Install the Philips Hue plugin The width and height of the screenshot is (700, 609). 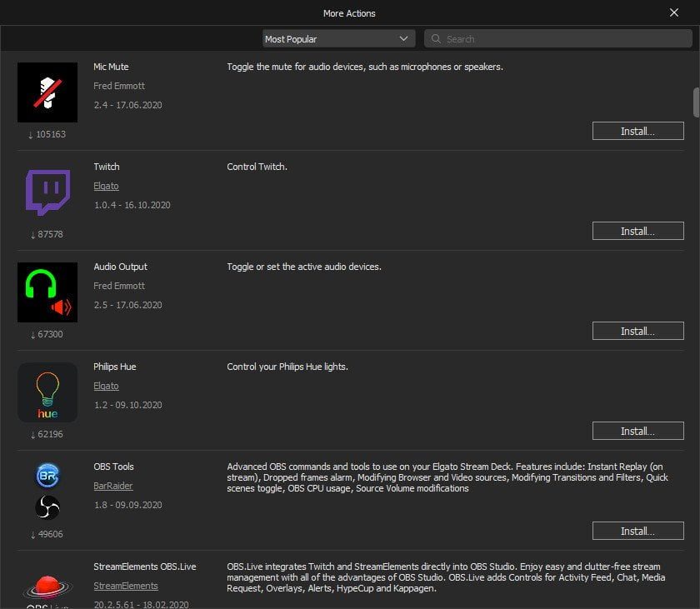click(638, 431)
